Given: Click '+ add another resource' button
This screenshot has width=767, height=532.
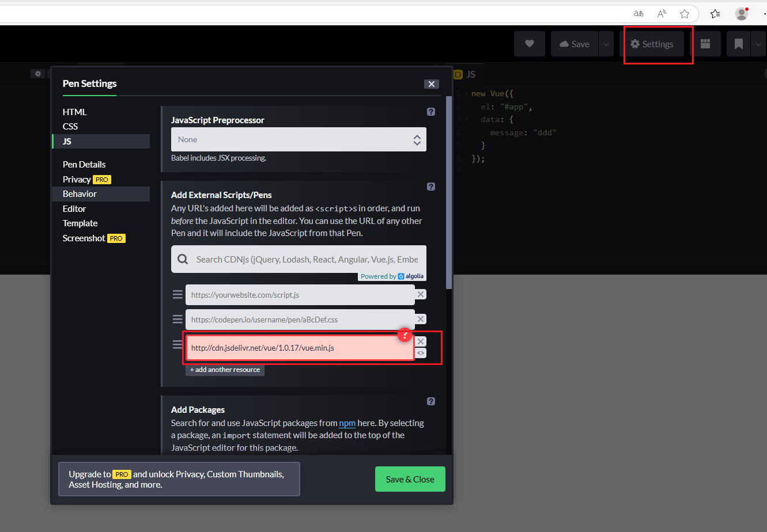Looking at the screenshot, I should [x=225, y=370].
